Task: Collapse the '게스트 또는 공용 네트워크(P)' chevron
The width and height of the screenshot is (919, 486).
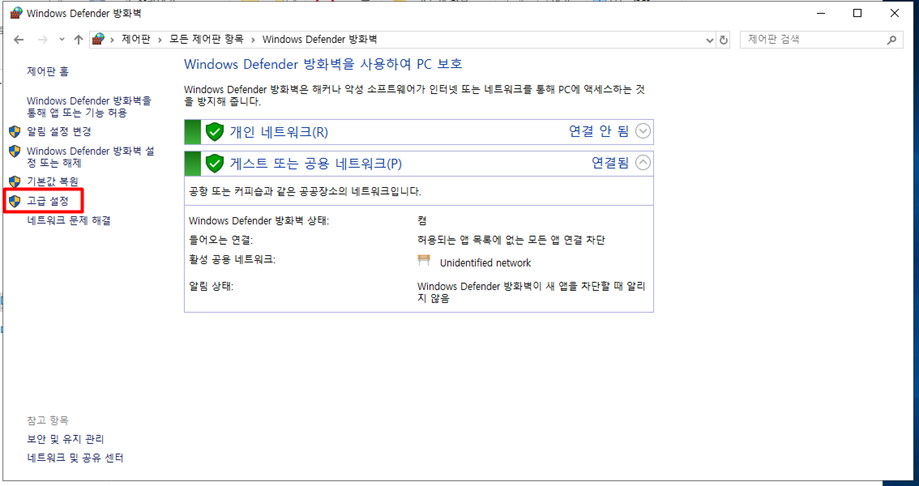Action: pos(643,163)
